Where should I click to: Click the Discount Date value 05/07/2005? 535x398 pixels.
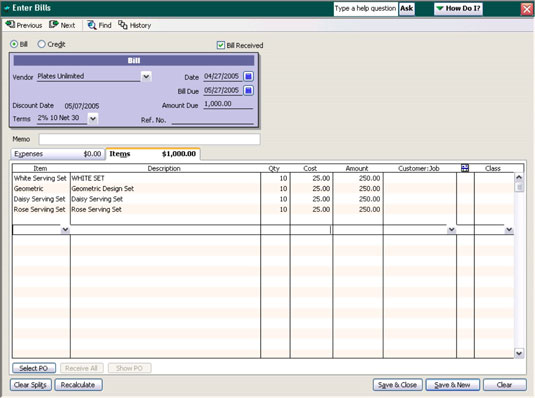[x=82, y=106]
